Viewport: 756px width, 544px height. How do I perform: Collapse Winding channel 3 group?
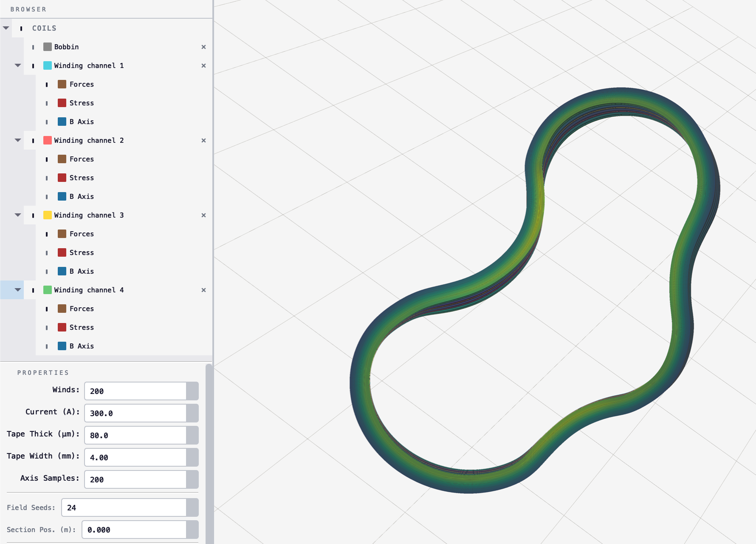click(18, 215)
